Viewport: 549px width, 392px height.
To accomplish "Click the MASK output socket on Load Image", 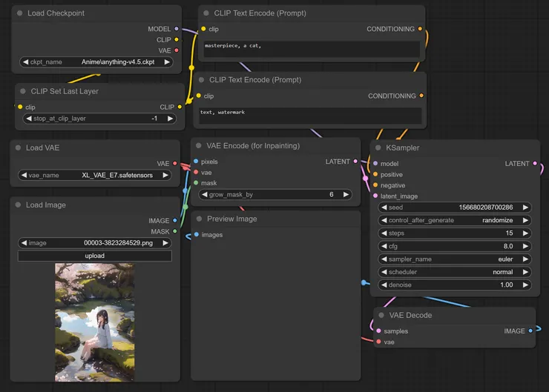I will point(175,231).
